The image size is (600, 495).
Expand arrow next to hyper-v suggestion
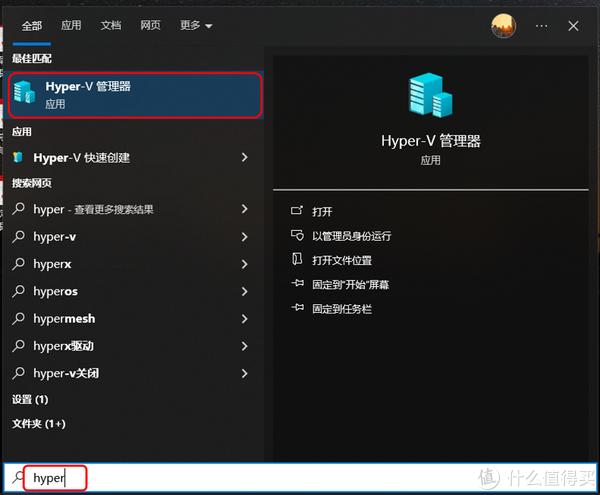click(x=245, y=237)
